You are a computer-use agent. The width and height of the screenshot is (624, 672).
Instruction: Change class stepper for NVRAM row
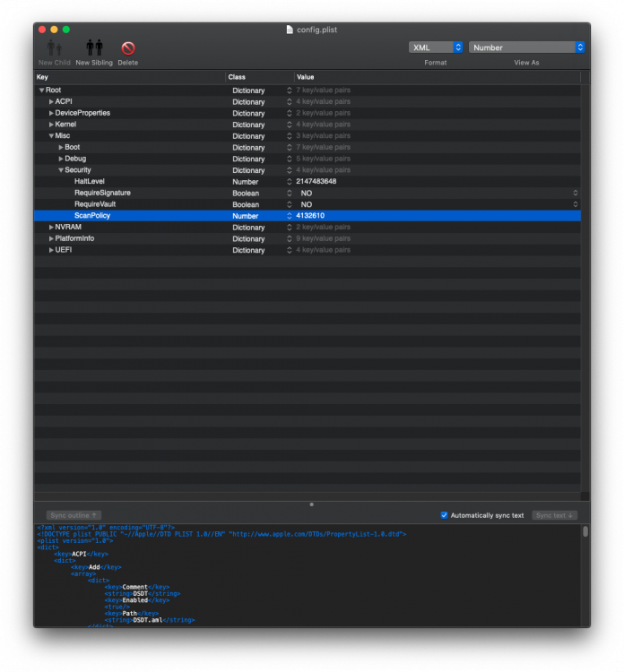[x=289, y=228]
